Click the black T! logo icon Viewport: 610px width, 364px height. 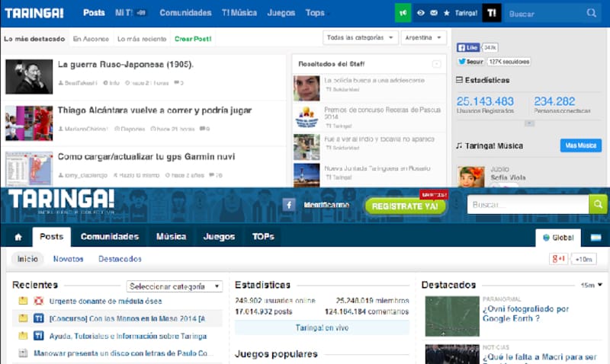click(x=492, y=13)
